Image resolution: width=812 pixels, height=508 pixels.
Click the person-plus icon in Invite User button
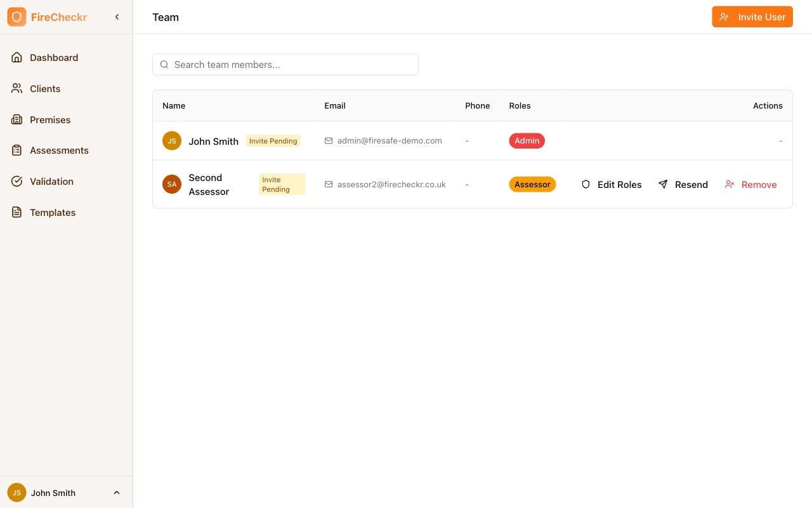724,17
